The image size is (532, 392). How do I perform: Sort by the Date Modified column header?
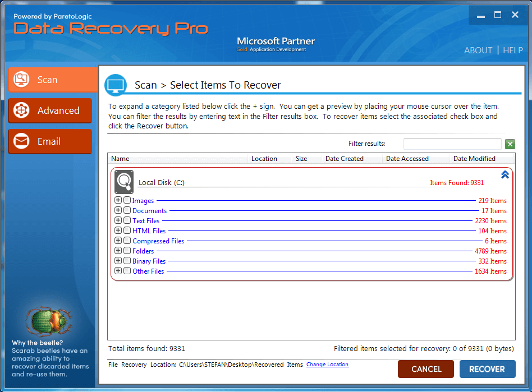[x=482, y=159]
